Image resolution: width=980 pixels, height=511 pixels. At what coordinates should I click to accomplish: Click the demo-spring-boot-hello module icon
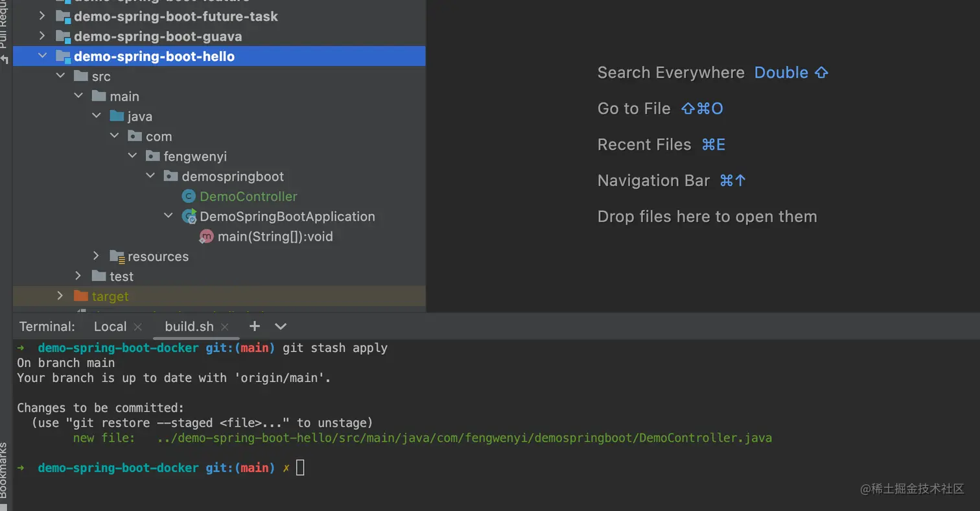63,56
